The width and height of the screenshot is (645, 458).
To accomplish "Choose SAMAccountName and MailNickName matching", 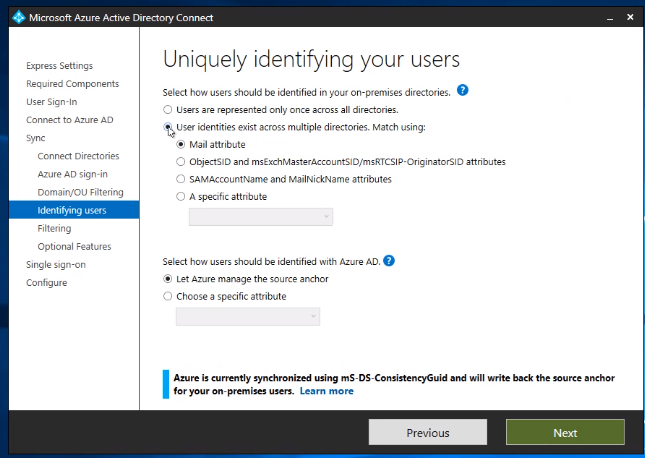I will (181, 179).
